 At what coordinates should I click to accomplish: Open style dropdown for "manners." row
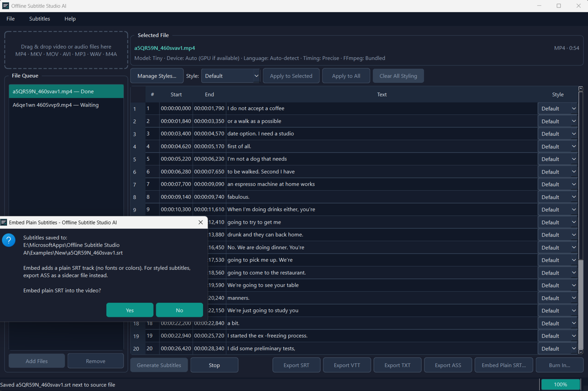click(558, 298)
